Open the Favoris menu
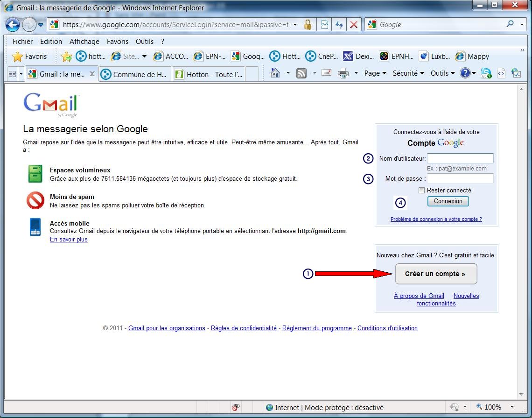 (118, 42)
